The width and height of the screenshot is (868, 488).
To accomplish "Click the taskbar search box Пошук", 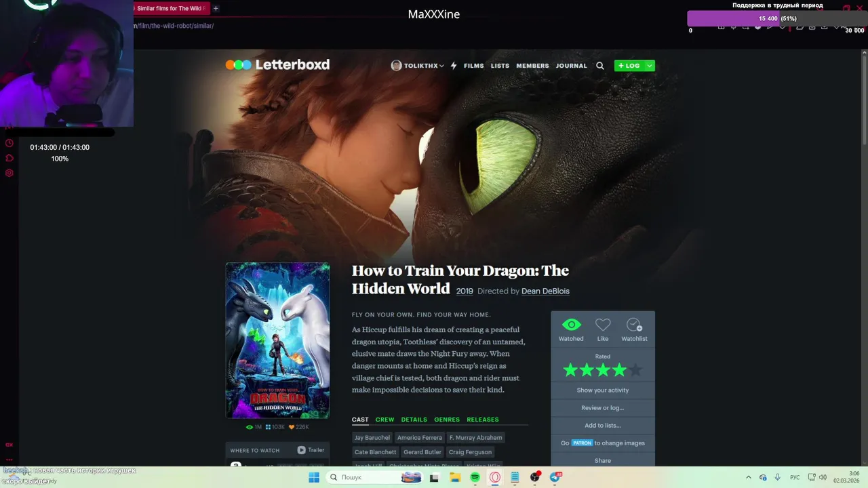I will pos(373,478).
